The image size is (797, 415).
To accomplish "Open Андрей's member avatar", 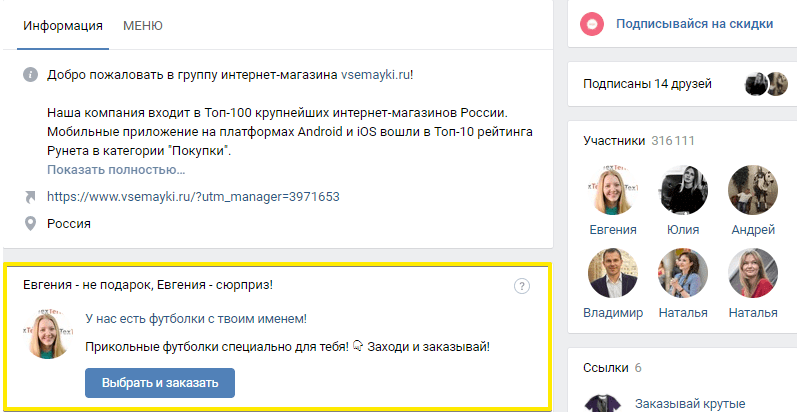I will point(753,190).
